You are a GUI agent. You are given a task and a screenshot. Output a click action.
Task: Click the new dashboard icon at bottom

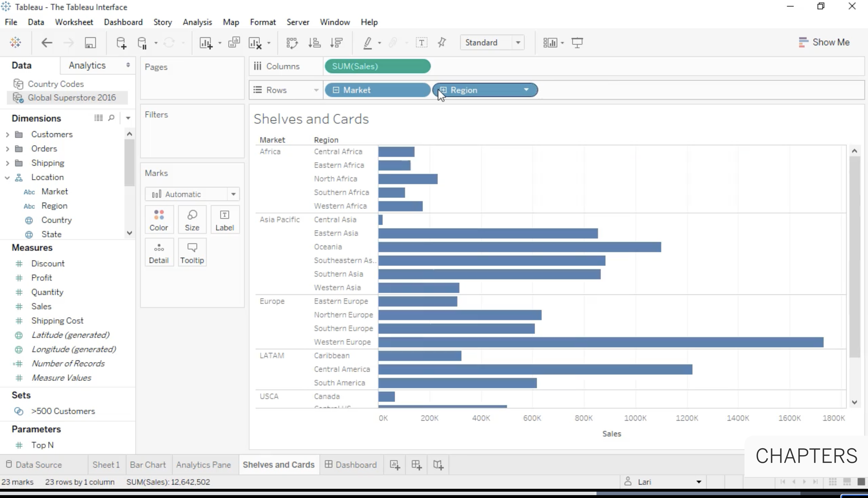(x=416, y=465)
